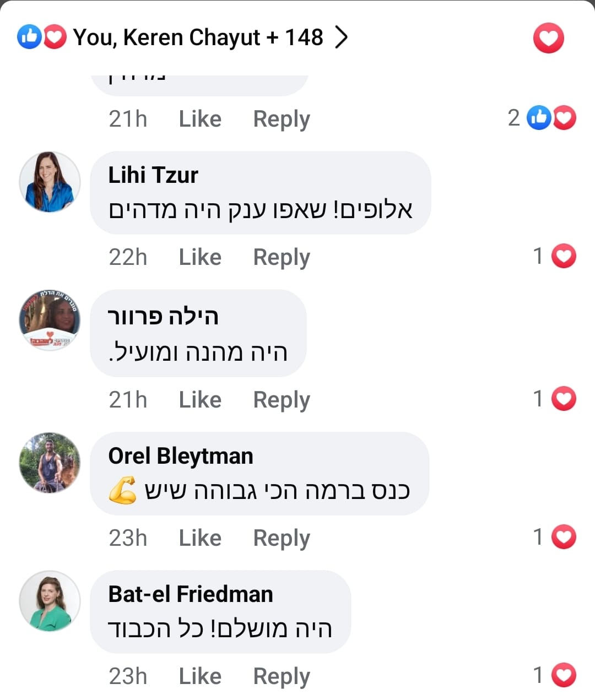Image resolution: width=595 pixels, height=700 pixels.
Task: Reply to Orel Bleytman's comment
Action: click(282, 538)
